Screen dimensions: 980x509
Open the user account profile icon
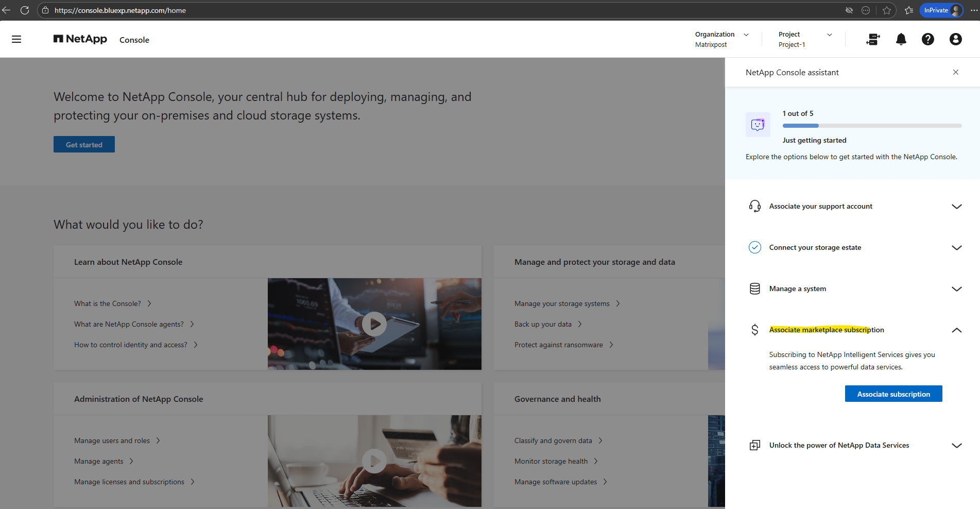956,39
